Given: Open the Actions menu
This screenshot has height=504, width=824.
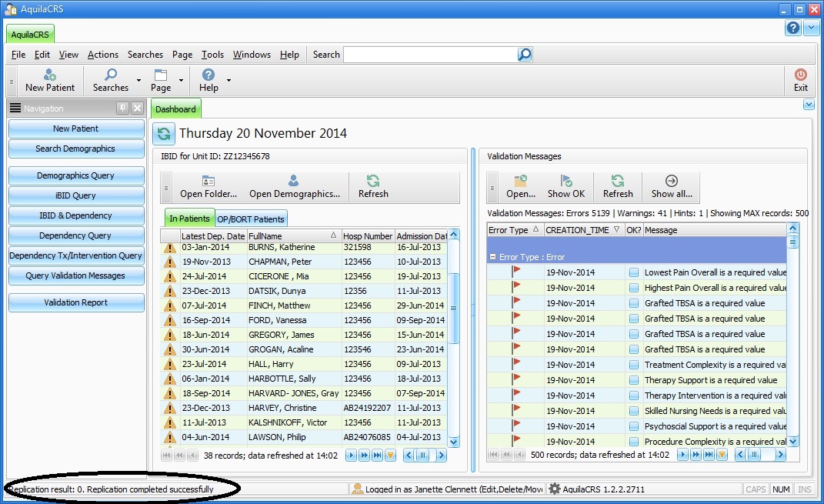Looking at the screenshot, I should click(102, 55).
